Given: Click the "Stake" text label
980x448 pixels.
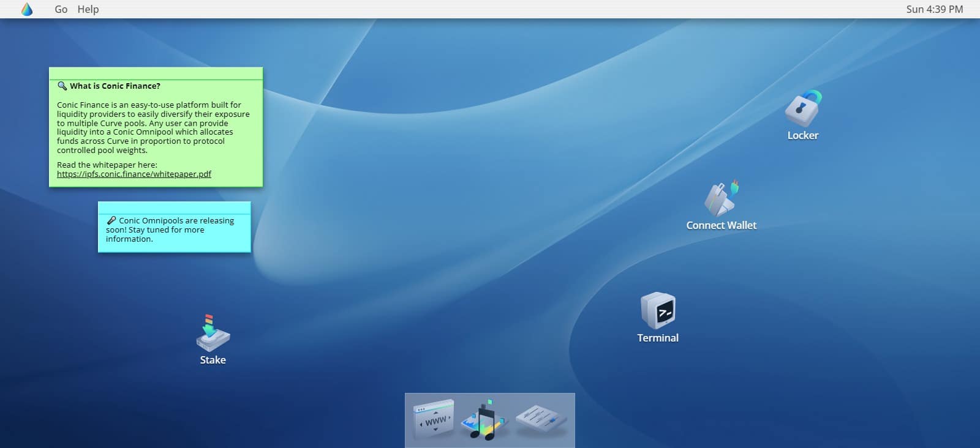Looking at the screenshot, I should point(213,360).
